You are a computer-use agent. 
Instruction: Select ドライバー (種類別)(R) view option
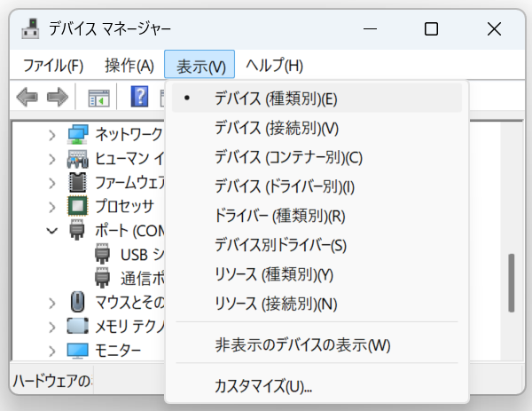(x=317, y=216)
